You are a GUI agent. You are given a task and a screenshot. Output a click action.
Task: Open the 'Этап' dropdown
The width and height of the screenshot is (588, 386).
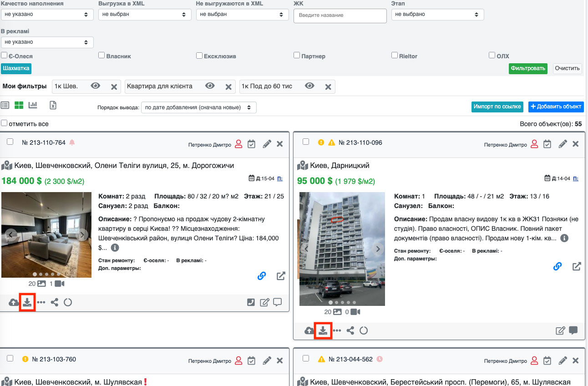coord(437,15)
